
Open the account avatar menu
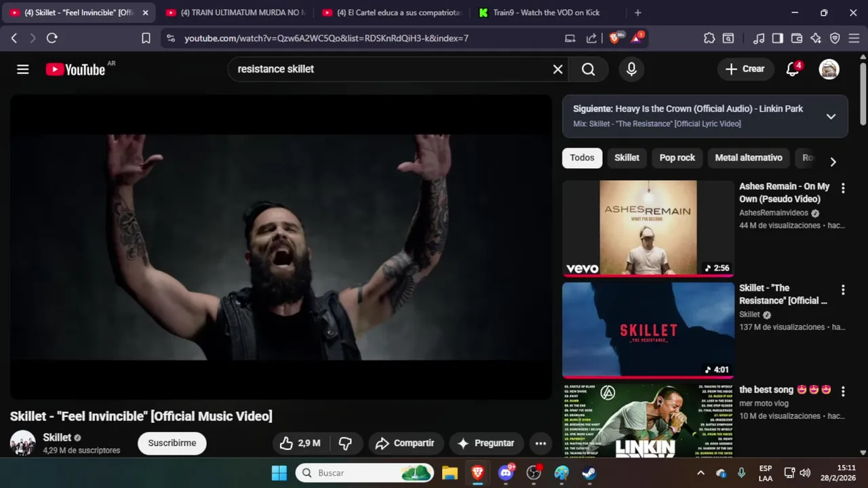click(x=829, y=69)
